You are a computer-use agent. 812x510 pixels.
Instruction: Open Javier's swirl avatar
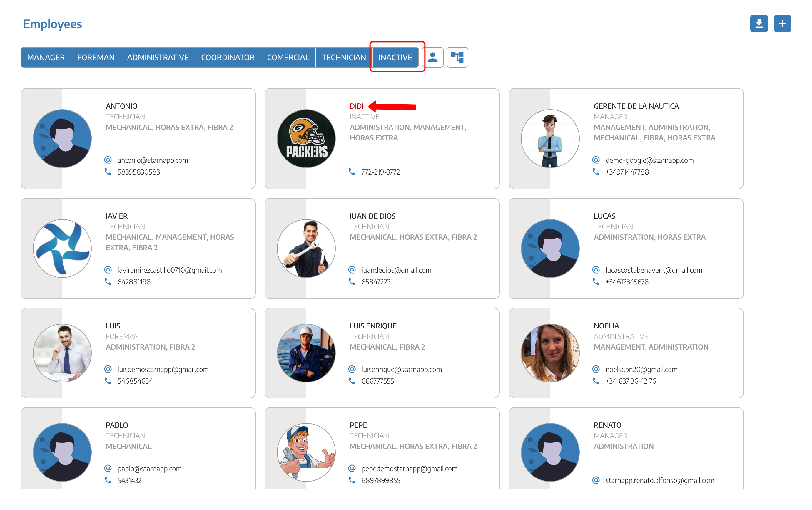62,248
